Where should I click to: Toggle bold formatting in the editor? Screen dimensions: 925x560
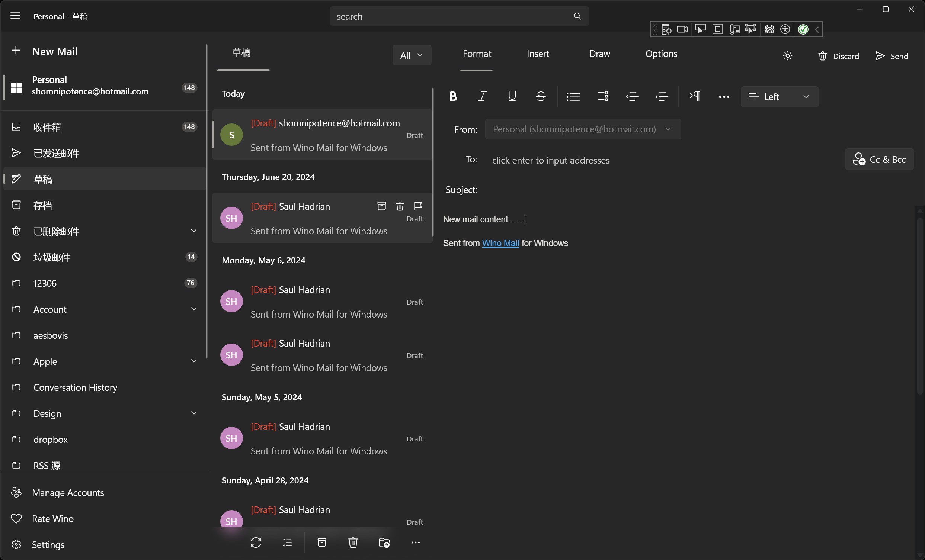[x=453, y=96]
